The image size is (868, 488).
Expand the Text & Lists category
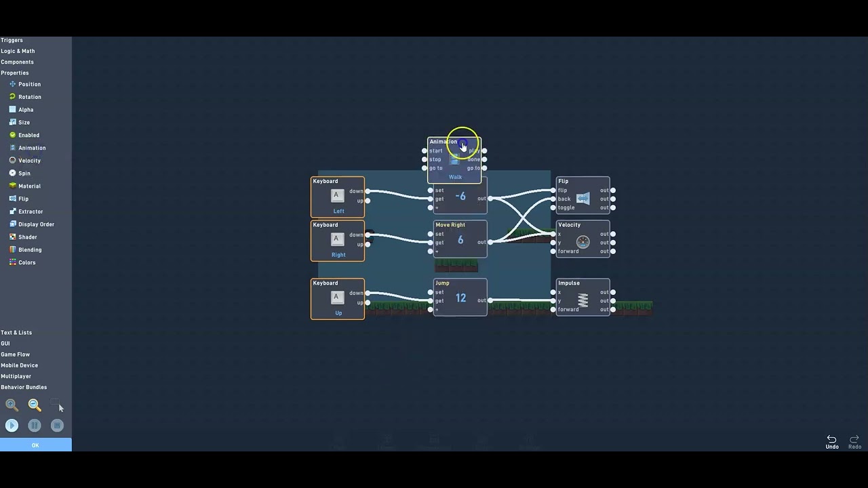coord(16,333)
